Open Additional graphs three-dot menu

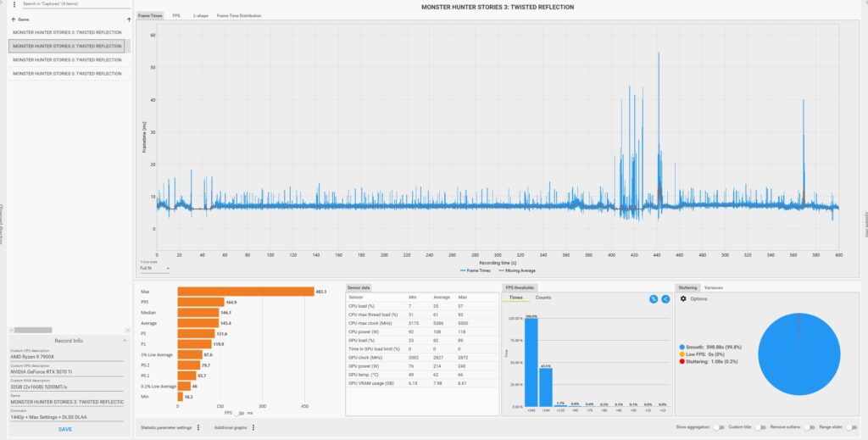[x=253, y=428]
